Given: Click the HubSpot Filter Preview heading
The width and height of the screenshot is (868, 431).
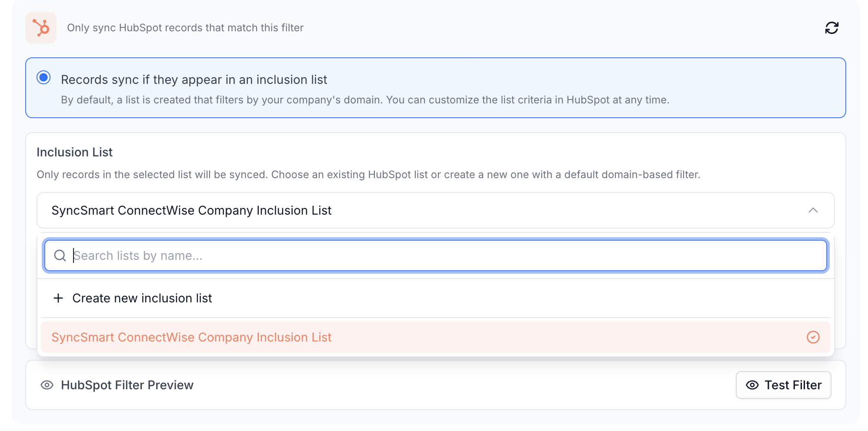Looking at the screenshot, I should coord(127,385).
